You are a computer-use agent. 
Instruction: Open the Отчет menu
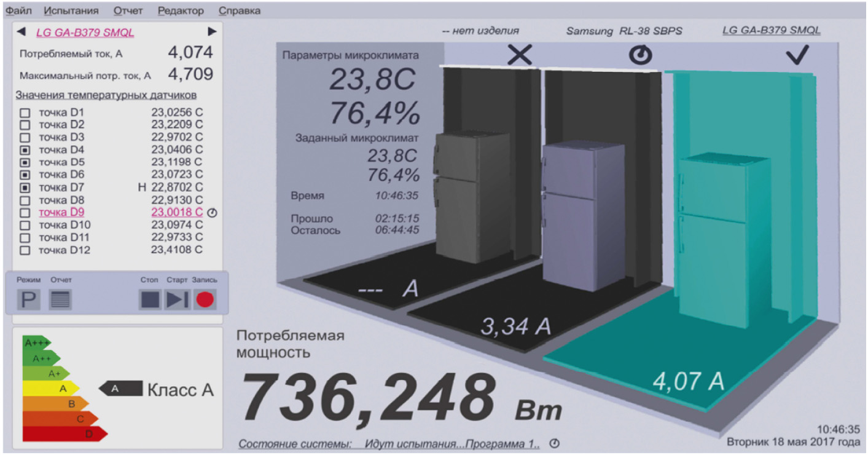click(128, 10)
